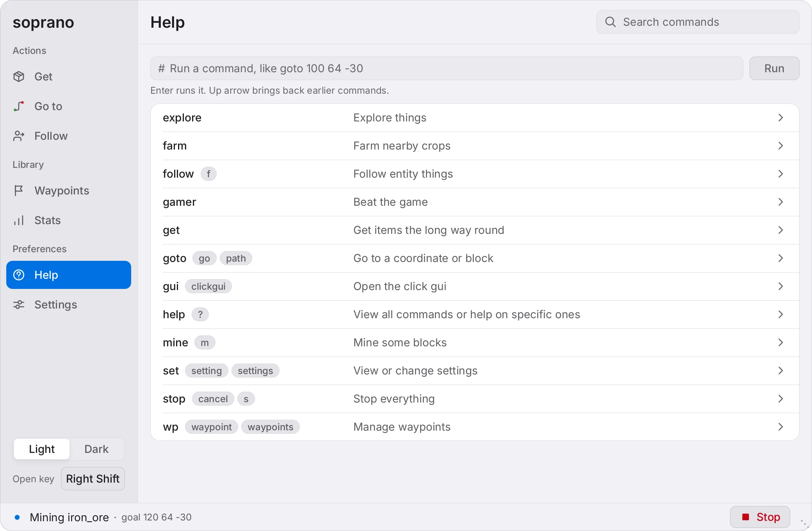The width and height of the screenshot is (812, 531).
Task: Click the Follow person icon
Action: click(19, 136)
